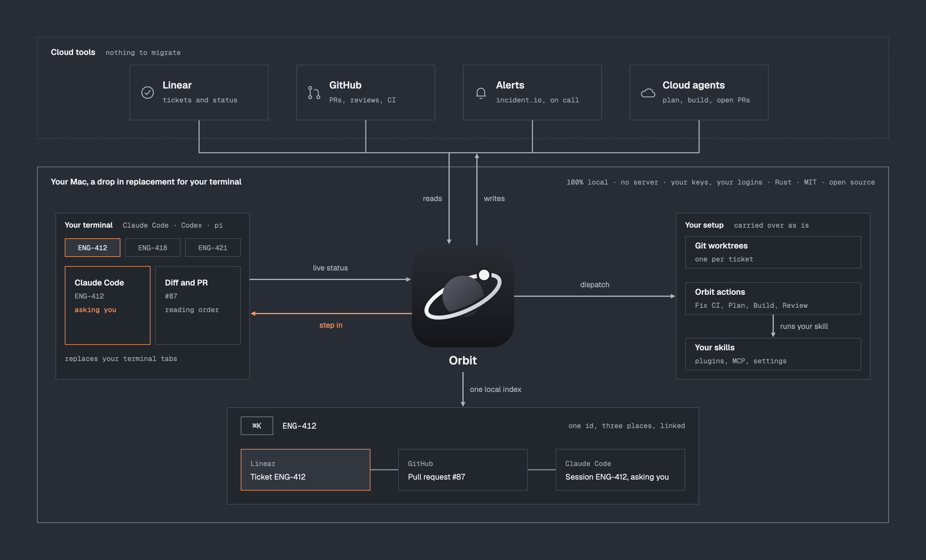This screenshot has height=560, width=926.
Task: Click the 'reads' arrow label
Action: pyautogui.click(x=432, y=198)
